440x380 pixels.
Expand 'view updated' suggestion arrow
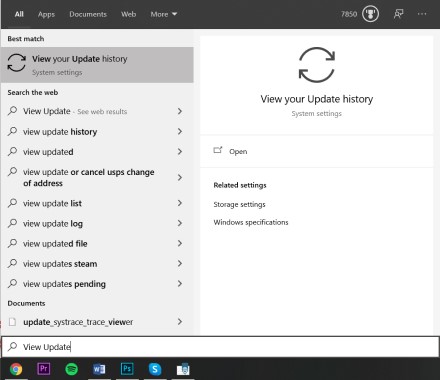tap(180, 152)
